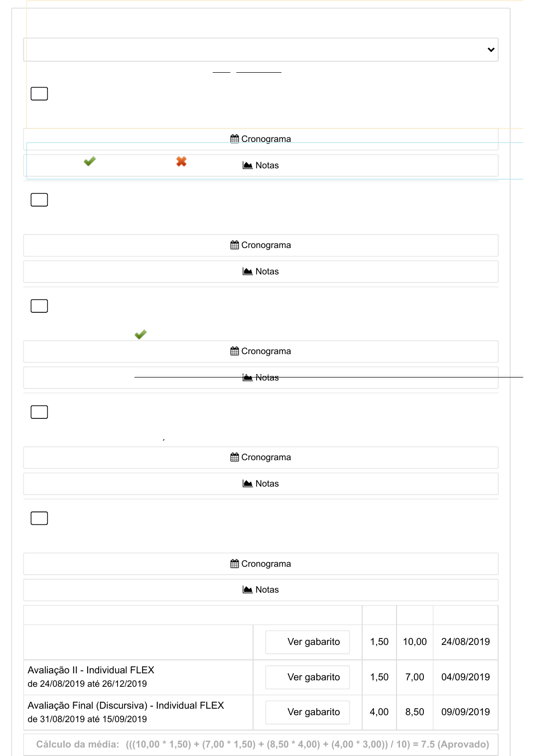Click the chart icon on the last Notas bar

point(248,590)
